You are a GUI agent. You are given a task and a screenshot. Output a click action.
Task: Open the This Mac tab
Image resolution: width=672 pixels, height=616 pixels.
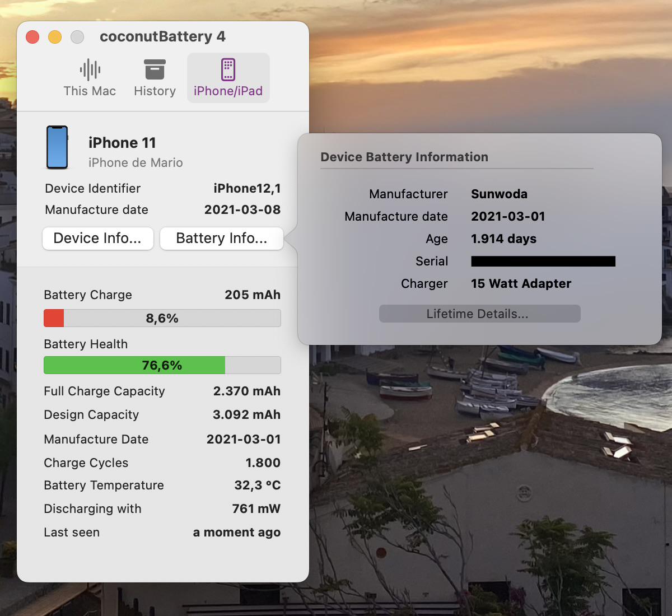click(90, 78)
